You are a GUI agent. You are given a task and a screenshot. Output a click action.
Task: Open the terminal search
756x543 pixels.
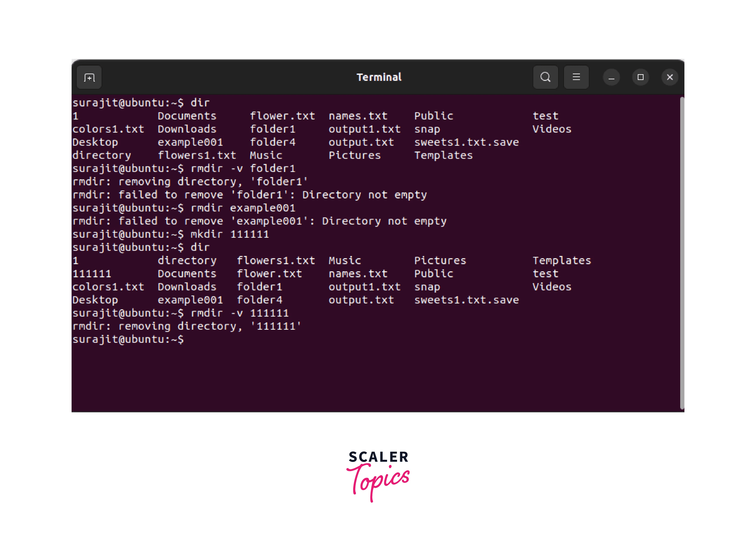[545, 77]
